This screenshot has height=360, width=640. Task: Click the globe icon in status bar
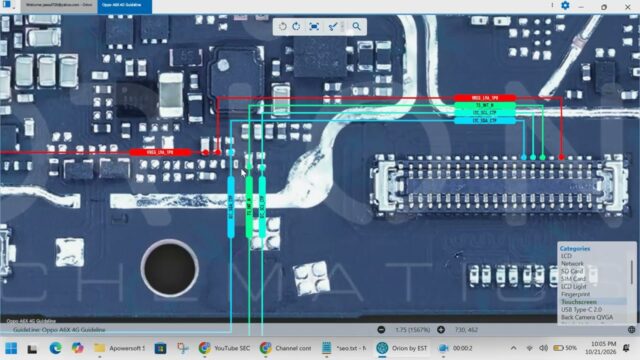[x=631, y=329]
